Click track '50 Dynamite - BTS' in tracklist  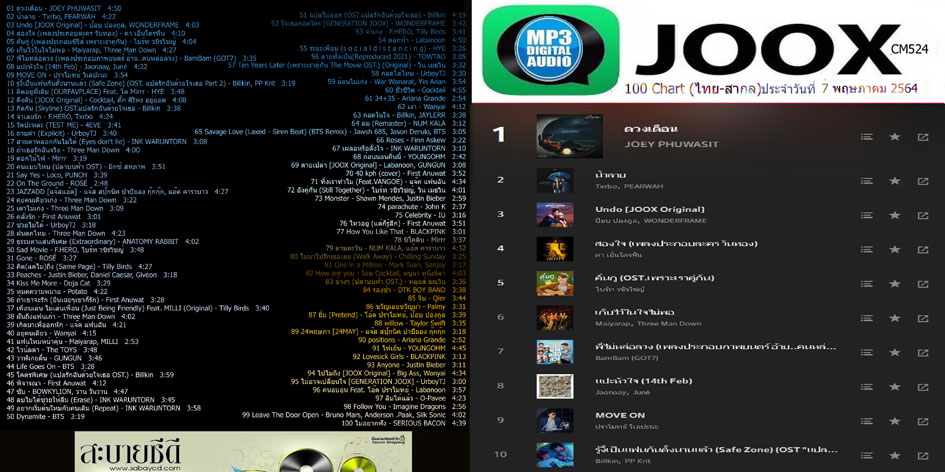click(x=46, y=417)
